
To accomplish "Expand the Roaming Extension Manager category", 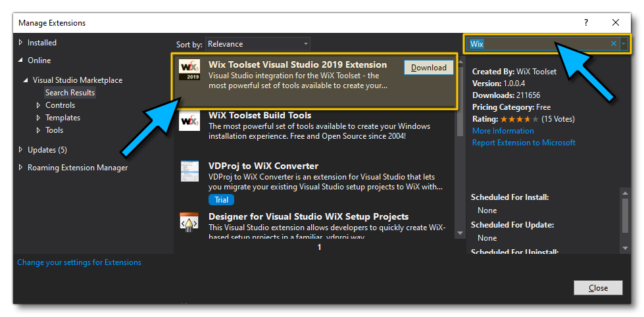I will click(x=21, y=168).
